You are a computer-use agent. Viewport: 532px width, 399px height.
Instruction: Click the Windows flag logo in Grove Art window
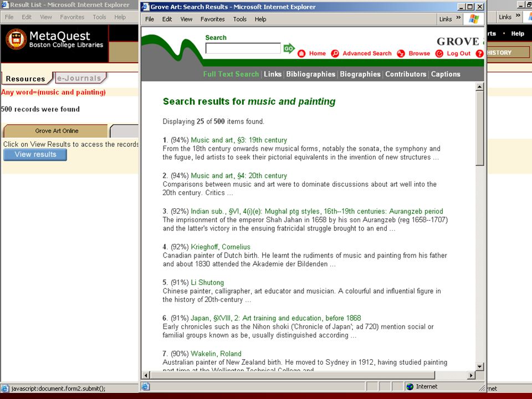tap(474, 19)
